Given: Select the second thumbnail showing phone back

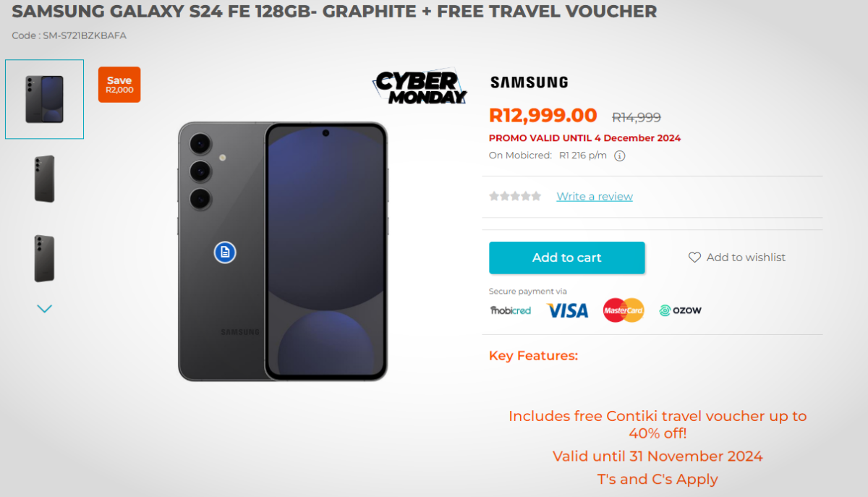Looking at the screenshot, I should click(x=44, y=179).
